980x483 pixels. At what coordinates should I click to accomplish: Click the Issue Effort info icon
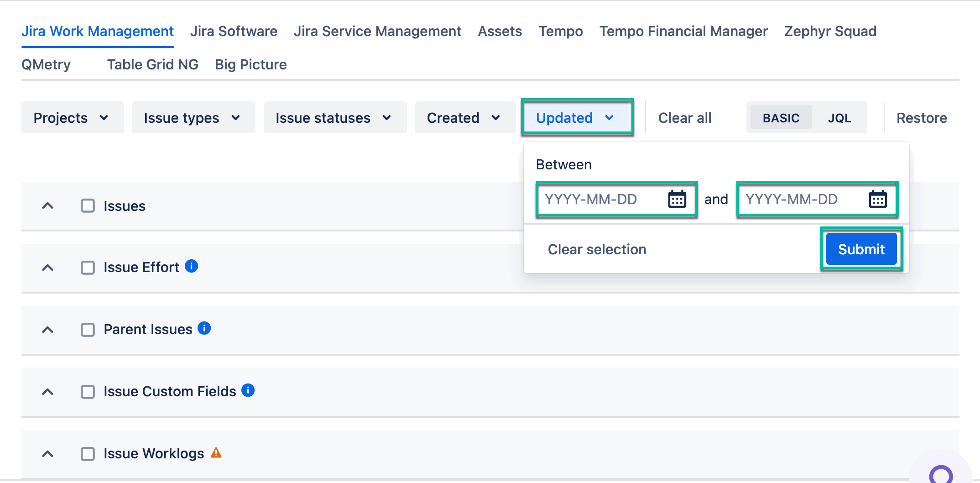click(192, 266)
